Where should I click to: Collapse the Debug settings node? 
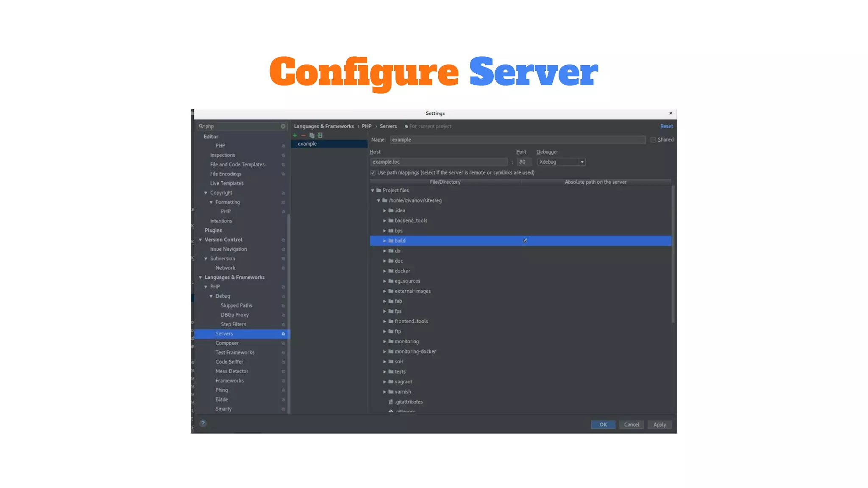tap(211, 296)
